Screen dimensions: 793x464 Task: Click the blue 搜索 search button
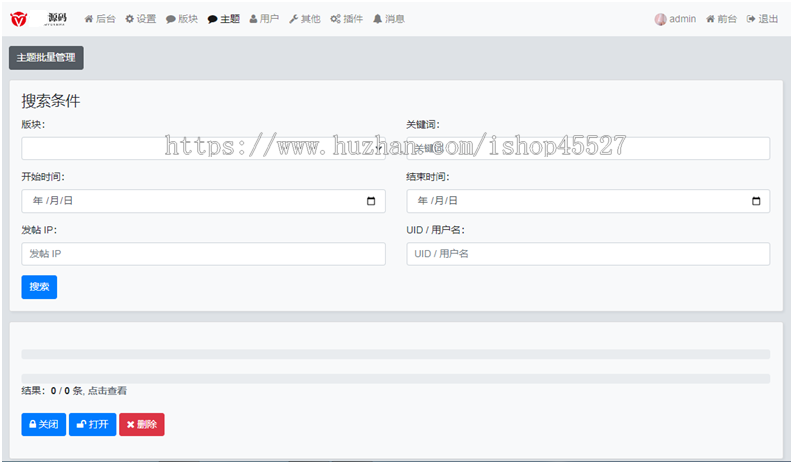click(39, 287)
